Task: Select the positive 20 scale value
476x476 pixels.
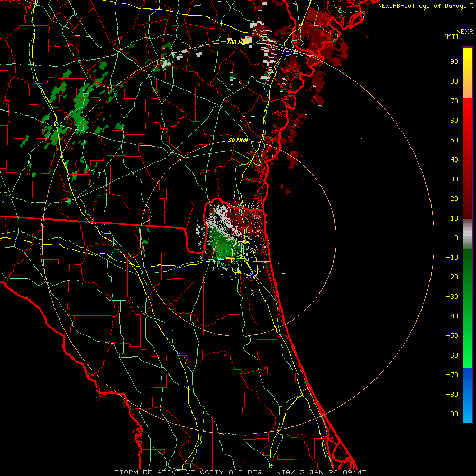Action: (x=454, y=198)
